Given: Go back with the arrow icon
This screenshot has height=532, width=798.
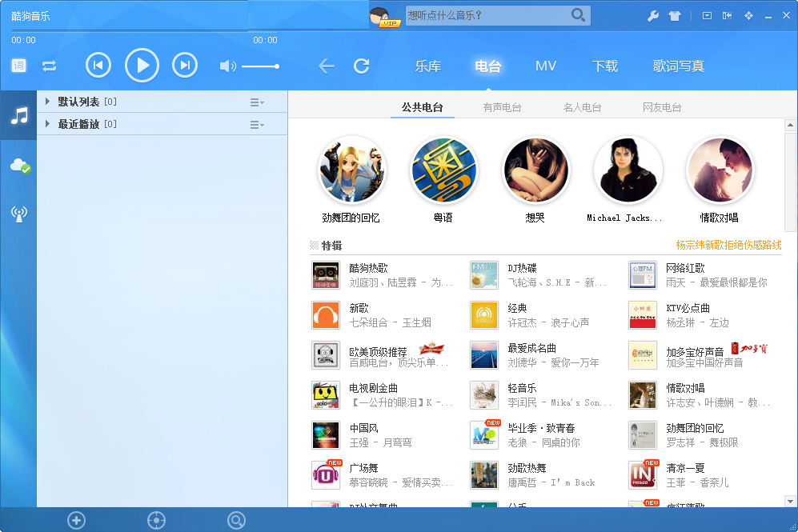Looking at the screenshot, I should click(x=327, y=66).
